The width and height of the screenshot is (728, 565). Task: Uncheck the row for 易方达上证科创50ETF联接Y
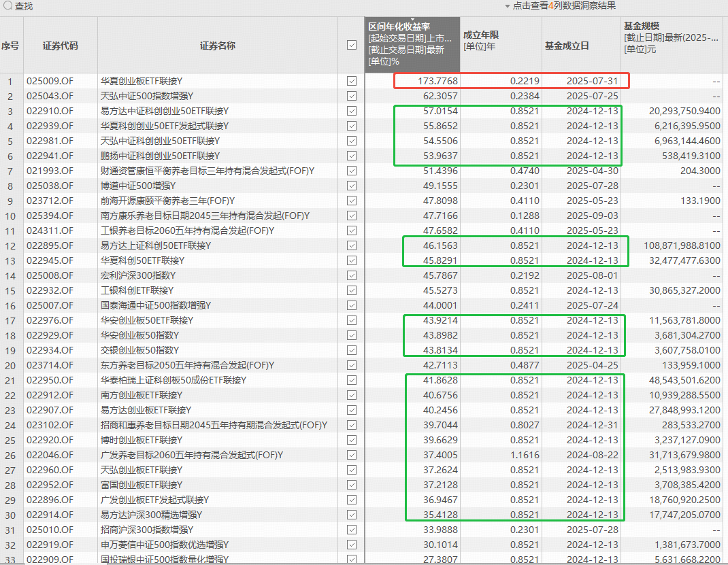[351, 245]
